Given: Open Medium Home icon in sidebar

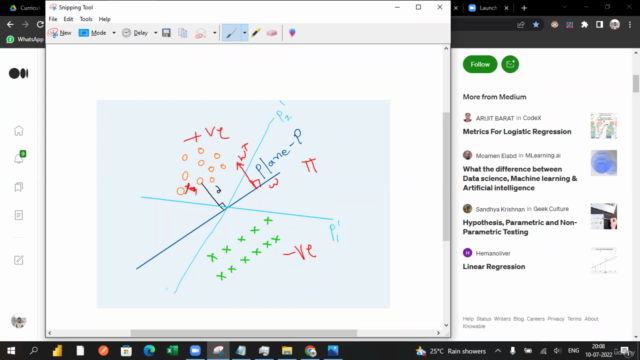Looking at the screenshot, I should (19, 131).
